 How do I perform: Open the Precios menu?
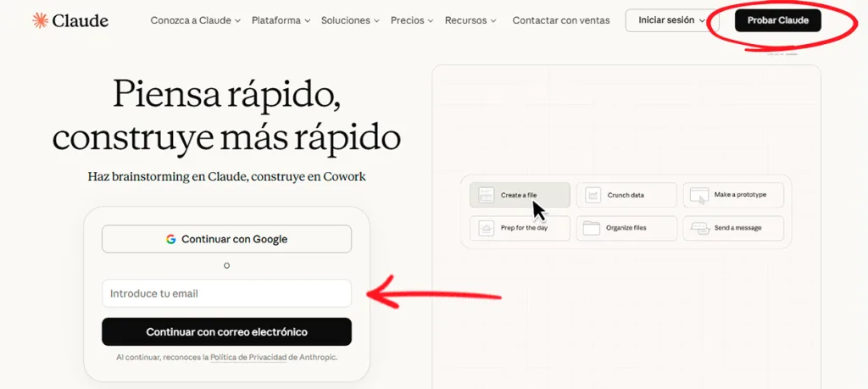click(x=411, y=20)
